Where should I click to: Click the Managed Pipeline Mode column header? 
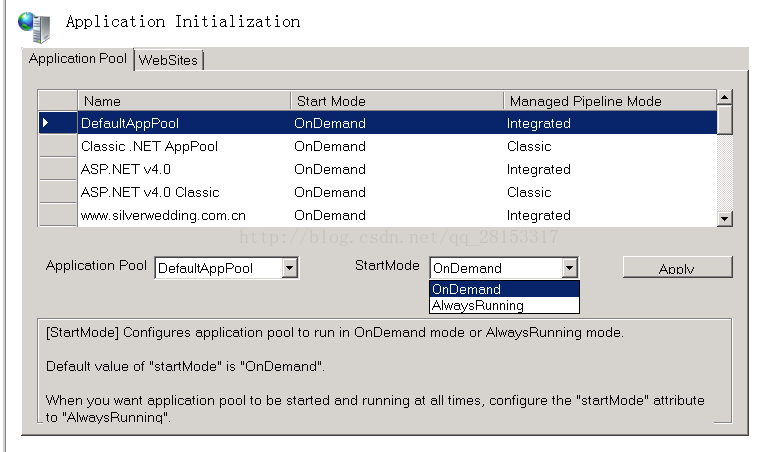click(x=609, y=100)
